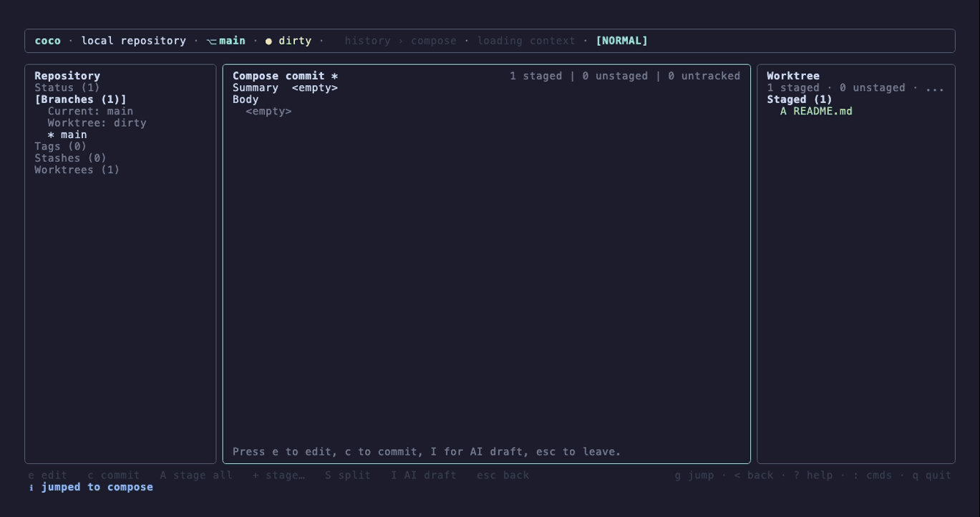Screen dimensions: 980x517
Task: Click the asterisk marker before main branch
Action: pyautogui.click(x=51, y=135)
